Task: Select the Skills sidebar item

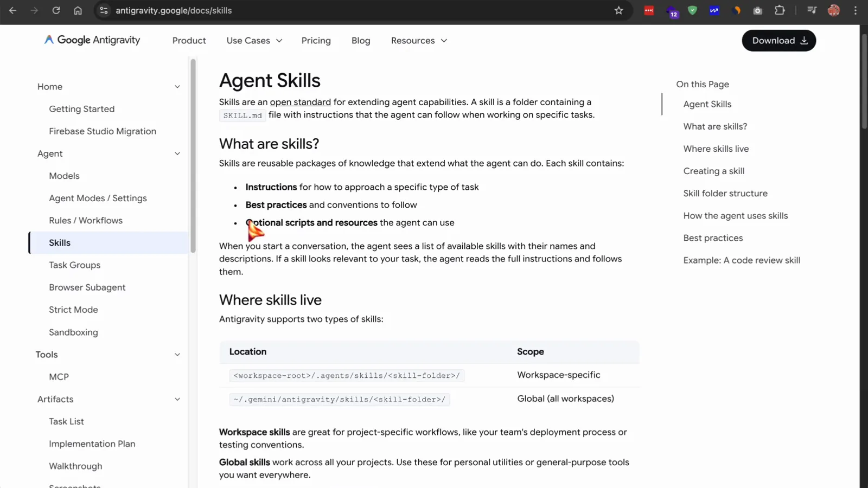Action: 108,243
